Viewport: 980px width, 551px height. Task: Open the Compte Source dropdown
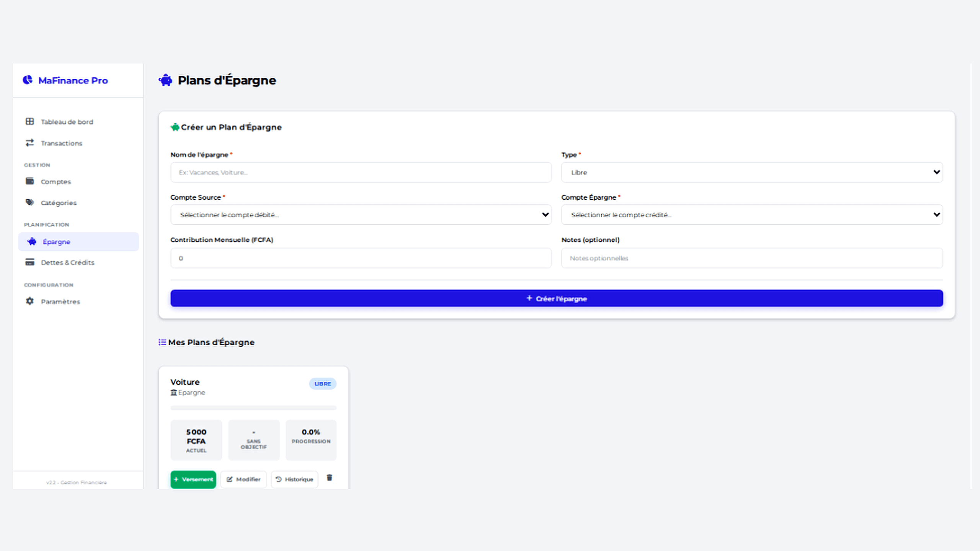coord(360,215)
